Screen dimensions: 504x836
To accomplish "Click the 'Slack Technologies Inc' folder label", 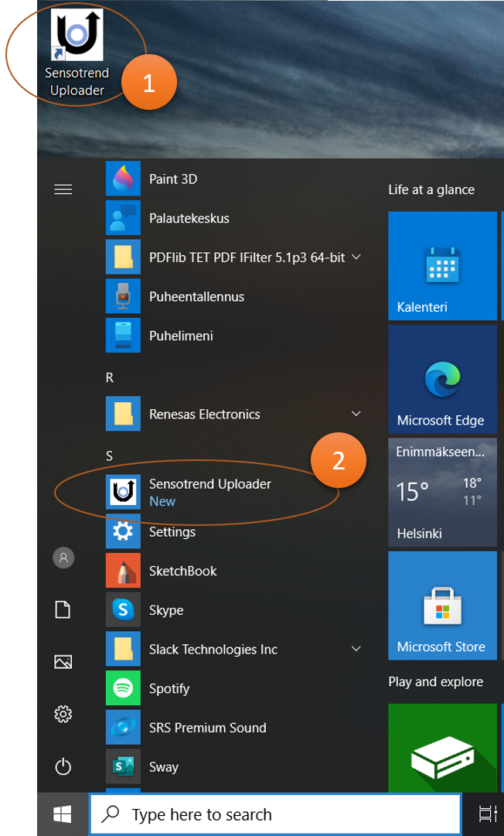I will tap(213, 650).
